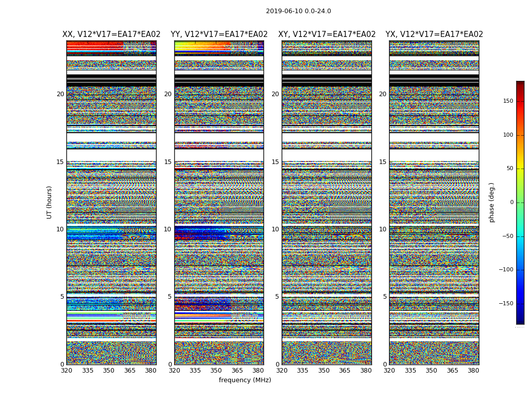
Task: Click y-axis tick '20' of XY plot
Action: (x=276, y=94)
